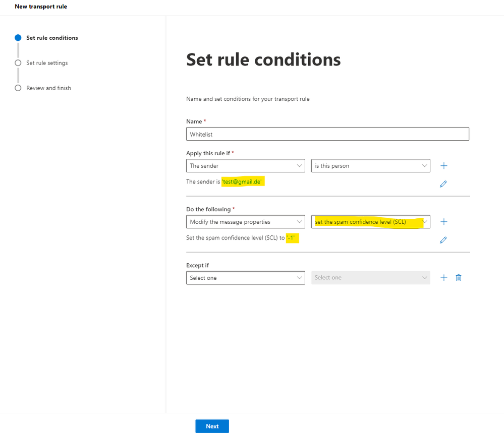
Task: Edit the SCL value pencil icon
Action: pyautogui.click(x=443, y=240)
